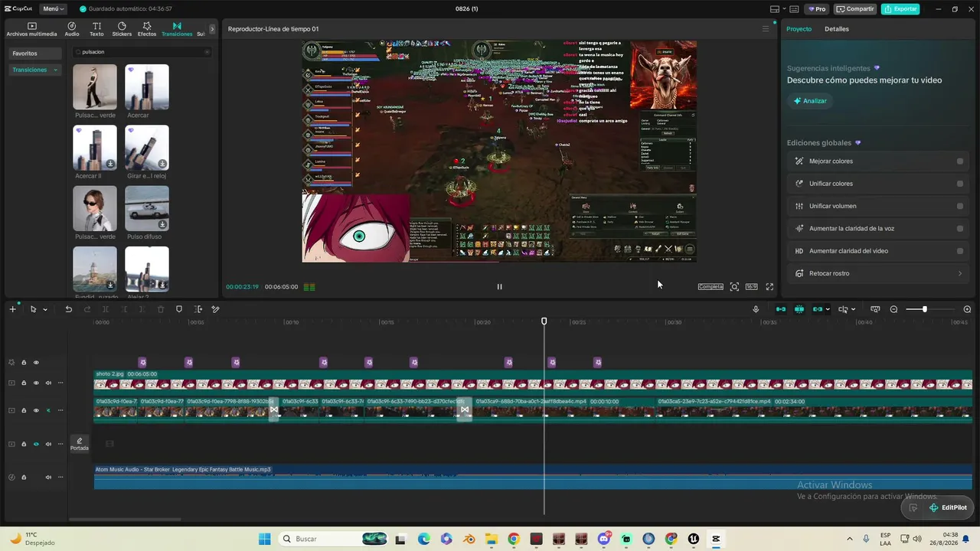Click the Windows Start button
This screenshot has width=980, height=551.
(x=264, y=539)
